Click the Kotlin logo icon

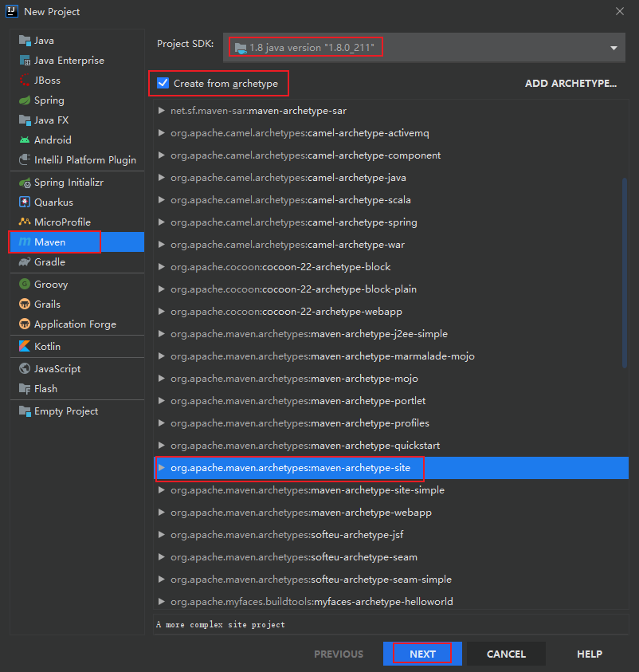(x=25, y=346)
